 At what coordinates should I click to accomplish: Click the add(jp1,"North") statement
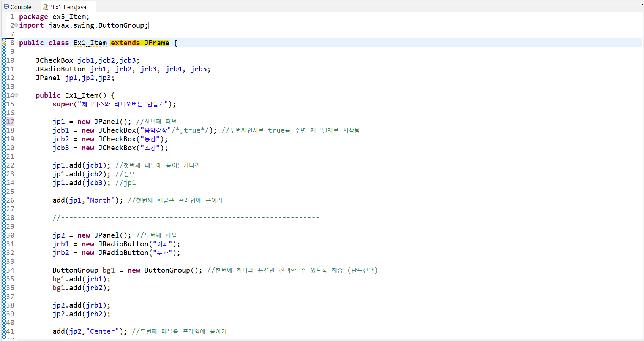point(88,200)
